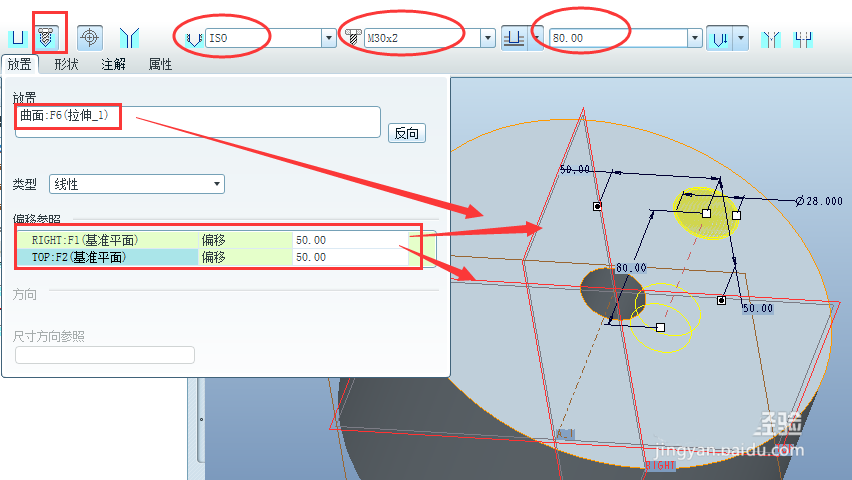852x480 pixels.
Task: Click the screw size icon beside M30x2
Action: pyautogui.click(x=353, y=37)
